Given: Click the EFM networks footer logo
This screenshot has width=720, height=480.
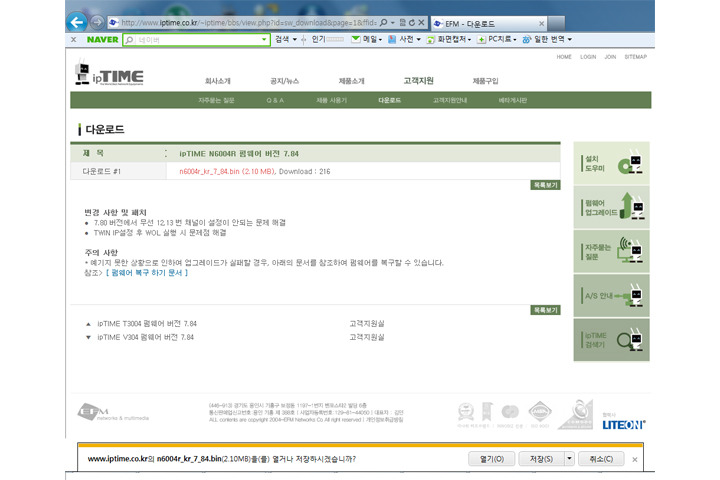Looking at the screenshot, I should [x=112, y=412].
